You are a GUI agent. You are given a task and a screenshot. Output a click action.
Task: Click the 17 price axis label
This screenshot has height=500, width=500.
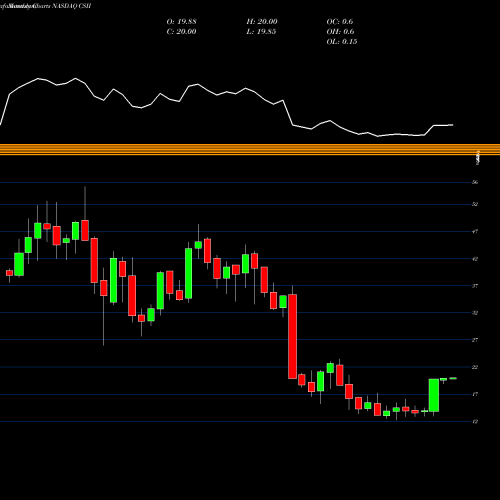point(475,394)
